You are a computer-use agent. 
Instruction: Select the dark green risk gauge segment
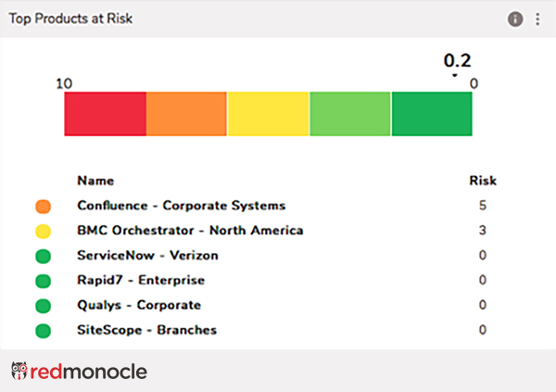(x=432, y=114)
